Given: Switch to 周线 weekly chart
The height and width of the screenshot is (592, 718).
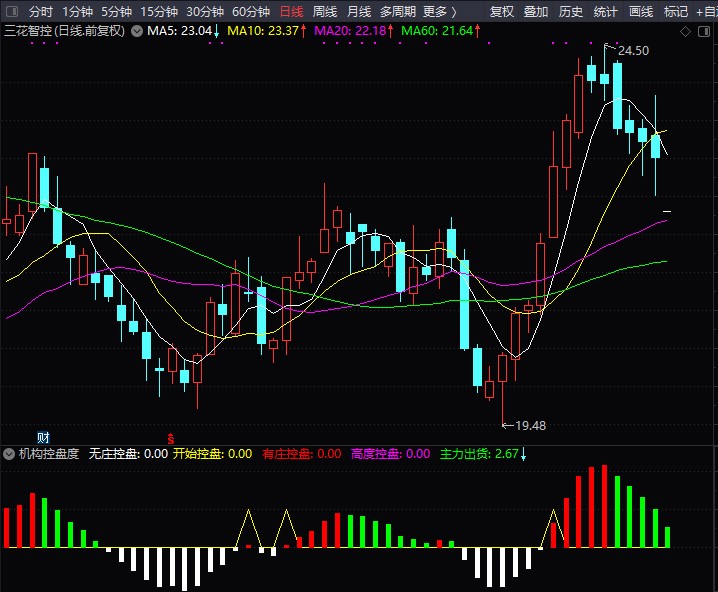Looking at the screenshot, I should point(325,11).
